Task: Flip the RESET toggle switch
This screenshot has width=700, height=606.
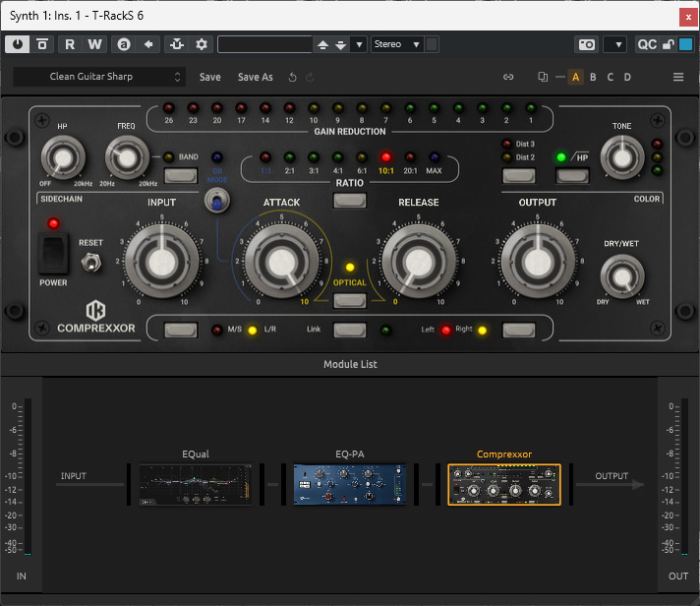Action: [90, 262]
